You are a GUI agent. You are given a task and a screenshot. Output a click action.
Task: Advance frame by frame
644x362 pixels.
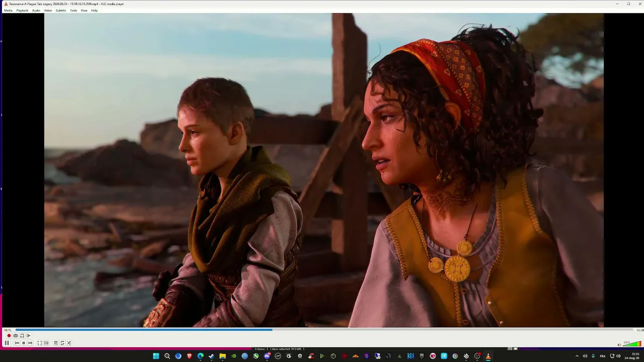tap(29, 335)
